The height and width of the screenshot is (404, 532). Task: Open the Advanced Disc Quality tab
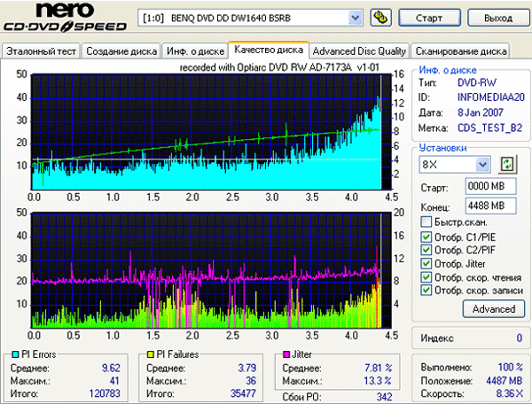(360, 50)
